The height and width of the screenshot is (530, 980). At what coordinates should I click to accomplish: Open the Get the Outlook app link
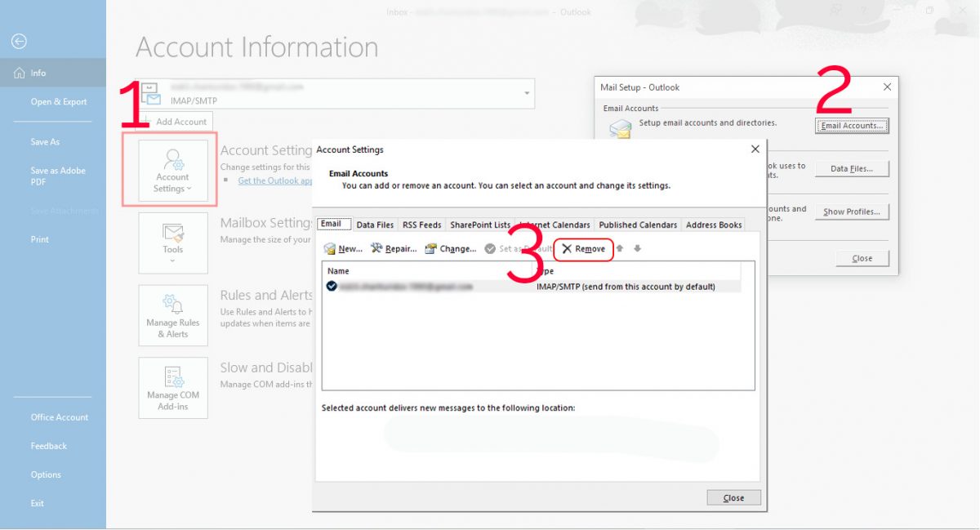point(274,180)
